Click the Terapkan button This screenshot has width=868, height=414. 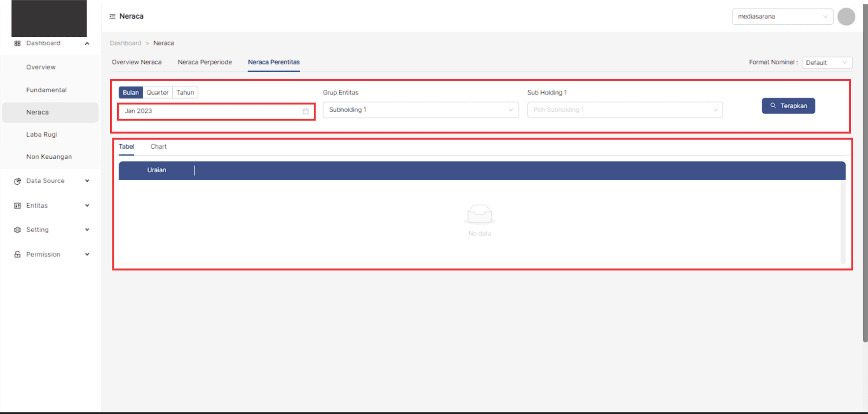(x=788, y=106)
